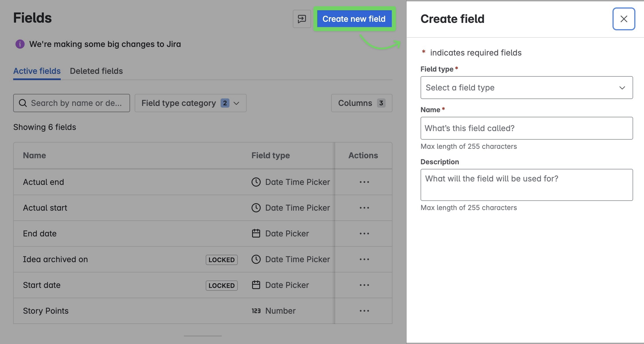
Task: Open the Select a field type dropdown
Action: (x=526, y=88)
